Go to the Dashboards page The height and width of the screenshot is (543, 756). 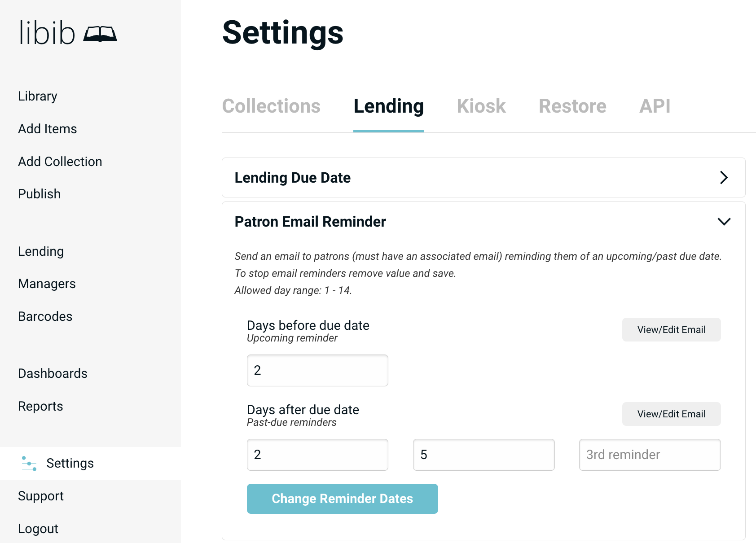pyautogui.click(x=53, y=373)
